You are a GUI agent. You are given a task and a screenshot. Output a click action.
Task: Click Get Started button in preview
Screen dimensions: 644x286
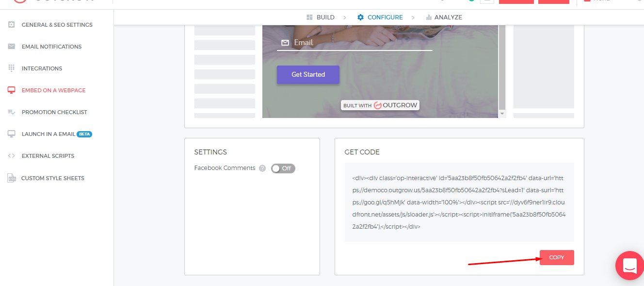tap(308, 74)
